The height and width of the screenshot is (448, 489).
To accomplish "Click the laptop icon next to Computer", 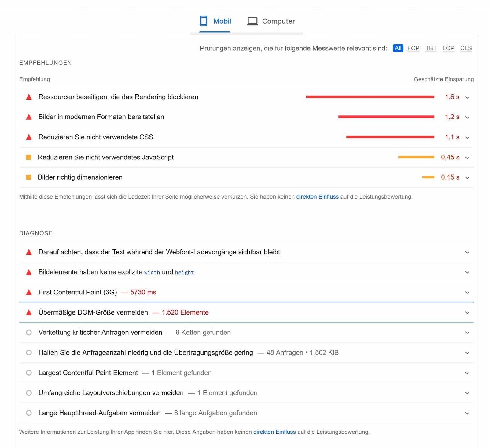I will coord(252,21).
